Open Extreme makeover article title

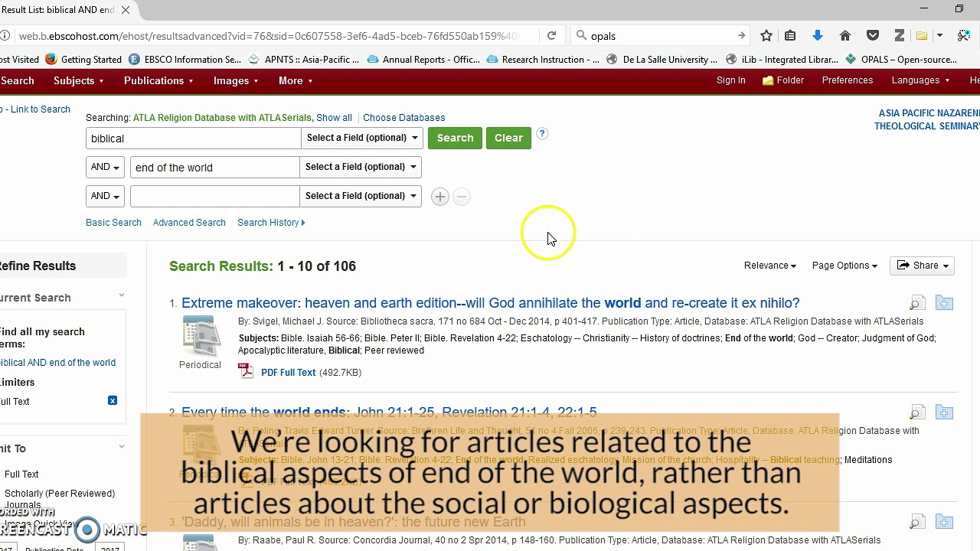[490, 303]
